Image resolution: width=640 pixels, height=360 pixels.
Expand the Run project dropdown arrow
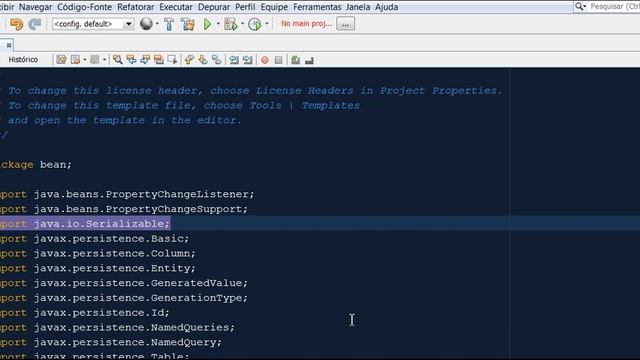[218, 24]
